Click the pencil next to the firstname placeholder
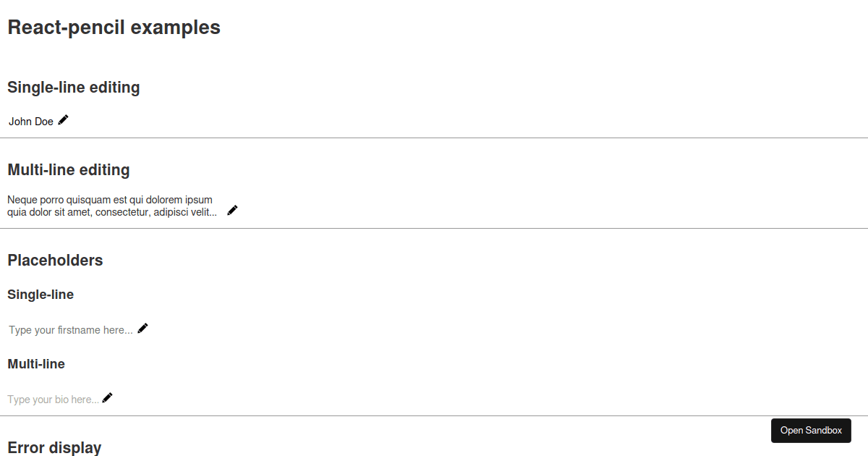This screenshot has height=456, width=868. pos(143,329)
